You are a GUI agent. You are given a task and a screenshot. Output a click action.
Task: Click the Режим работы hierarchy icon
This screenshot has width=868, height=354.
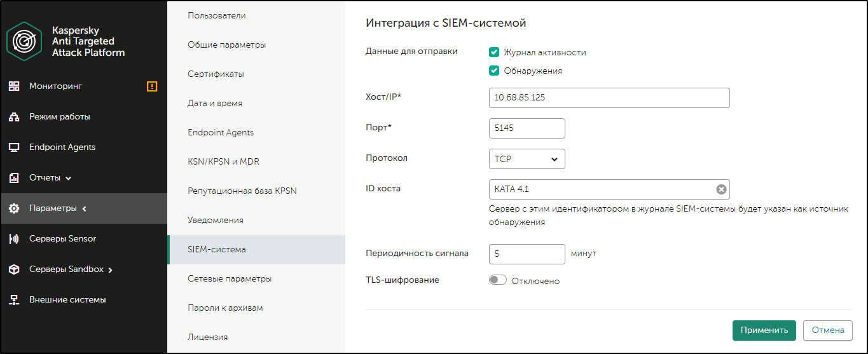point(14,117)
